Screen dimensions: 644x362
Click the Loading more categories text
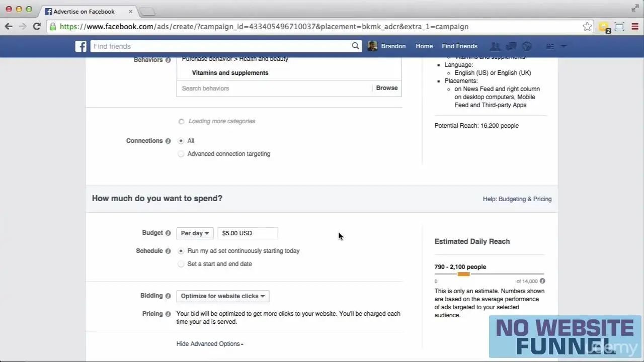(222, 121)
